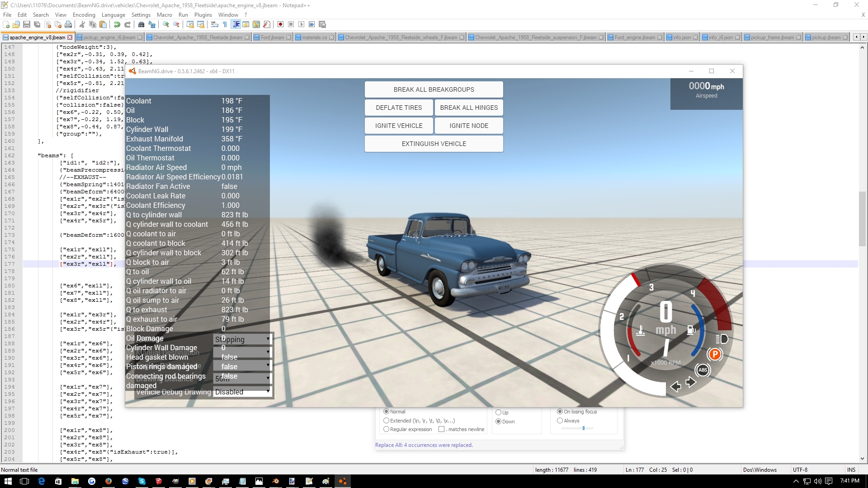Click the Start Recording macro icon
Image resolution: width=868 pixels, height=488 pixels.
point(281,24)
